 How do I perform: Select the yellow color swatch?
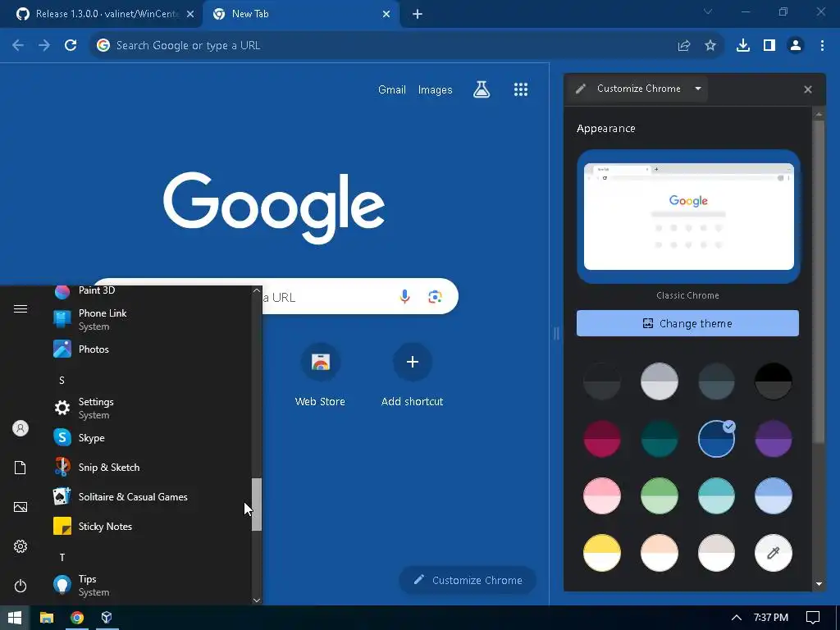602,553
